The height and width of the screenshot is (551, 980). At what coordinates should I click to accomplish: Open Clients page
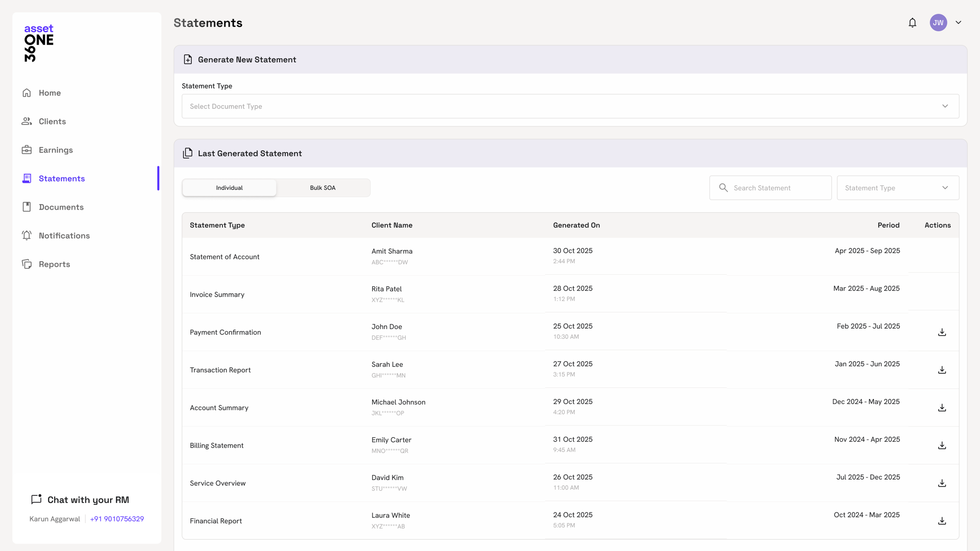(52, 121)
